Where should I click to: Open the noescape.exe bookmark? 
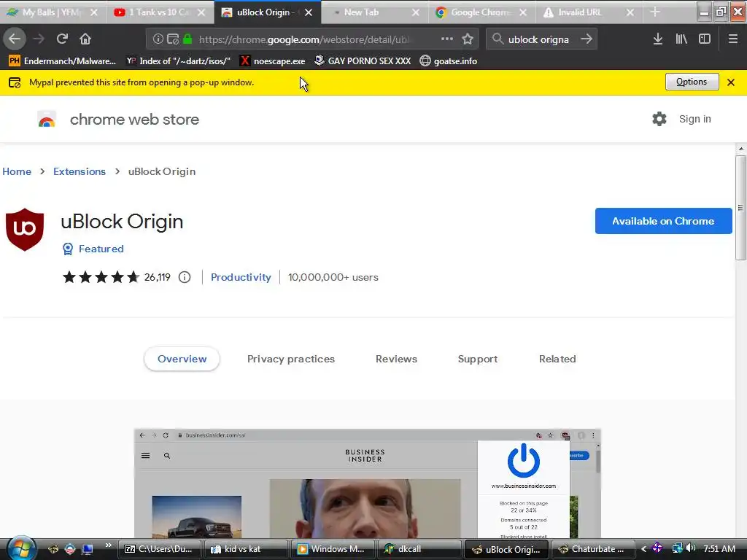(x=273, y=61)
